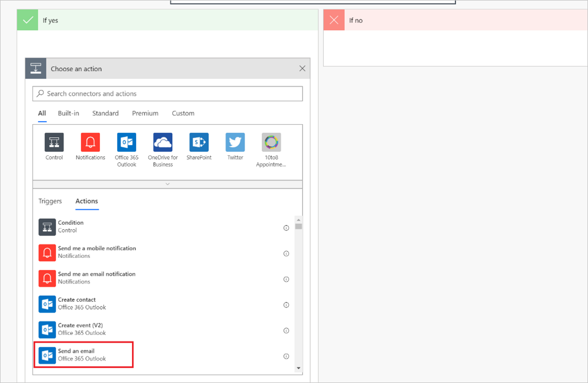Click the info icon beside Create contact

(286, 305)
